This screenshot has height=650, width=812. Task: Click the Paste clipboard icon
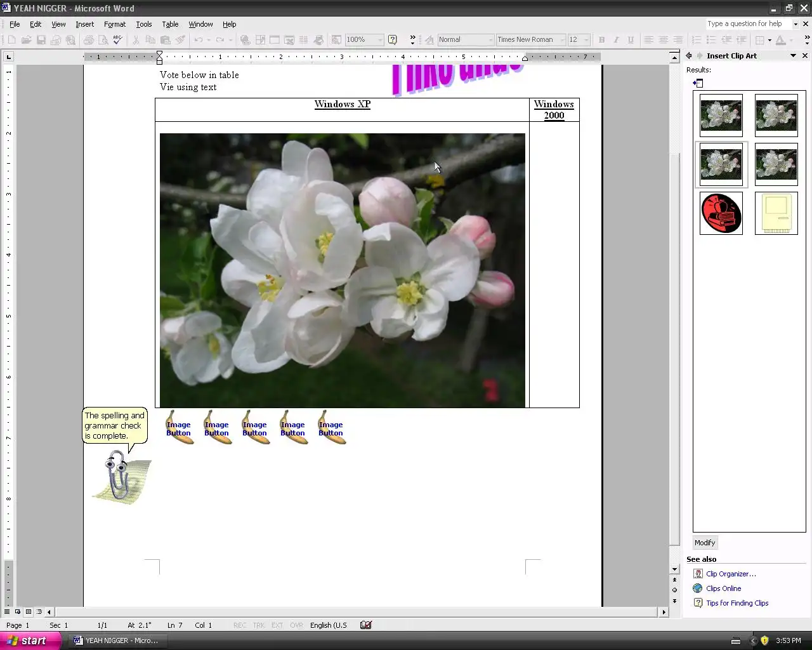point(165,39)
